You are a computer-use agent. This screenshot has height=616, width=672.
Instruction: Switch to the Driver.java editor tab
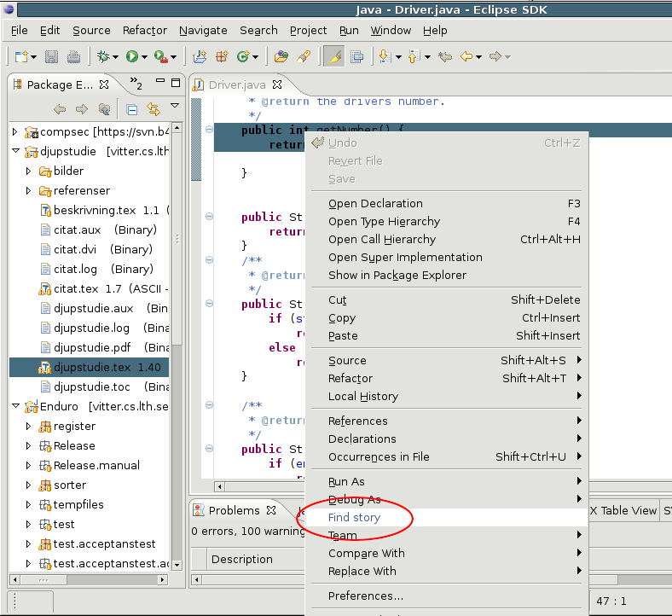tap(236, 84)
